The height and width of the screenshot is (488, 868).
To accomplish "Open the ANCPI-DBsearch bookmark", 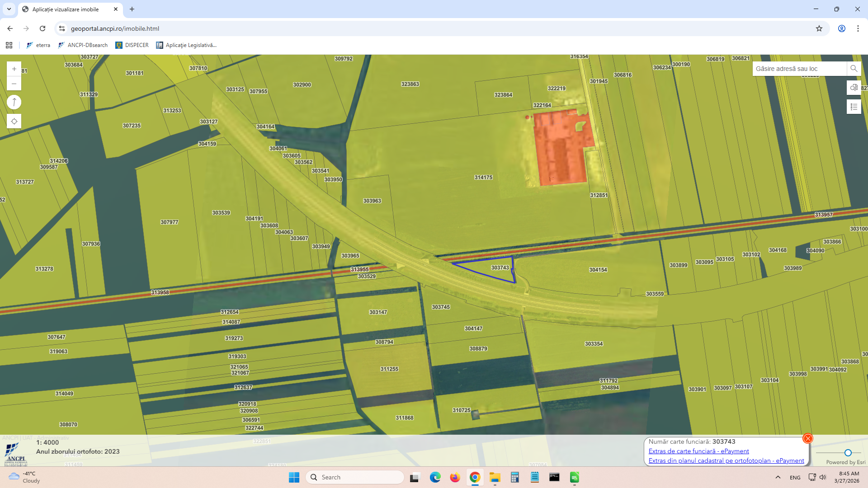I will coord(83,45).
